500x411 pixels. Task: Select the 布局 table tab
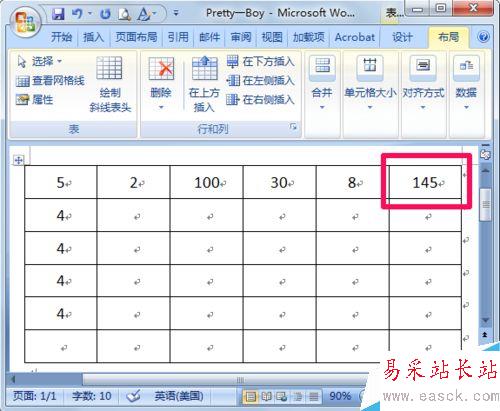tap(448, 37)
